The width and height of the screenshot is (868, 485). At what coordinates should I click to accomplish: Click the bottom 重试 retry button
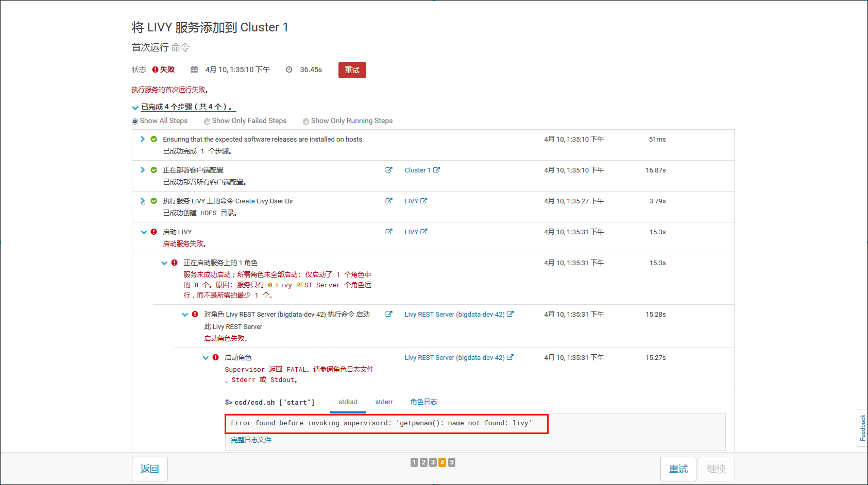coord(678,469)
